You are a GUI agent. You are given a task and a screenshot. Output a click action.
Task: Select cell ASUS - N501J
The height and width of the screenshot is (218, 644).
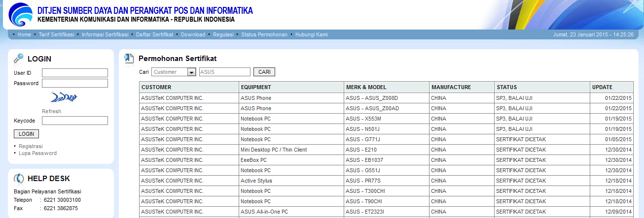tap(387, 129)
